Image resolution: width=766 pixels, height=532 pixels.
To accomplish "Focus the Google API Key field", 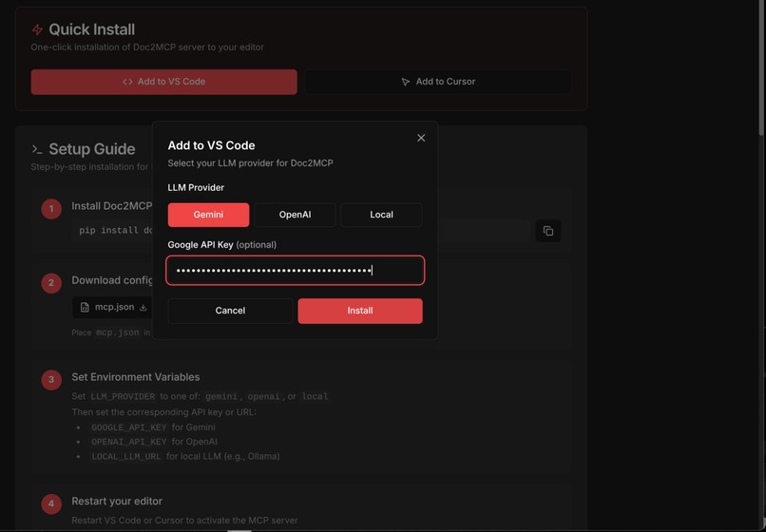I will coord(295,270).
